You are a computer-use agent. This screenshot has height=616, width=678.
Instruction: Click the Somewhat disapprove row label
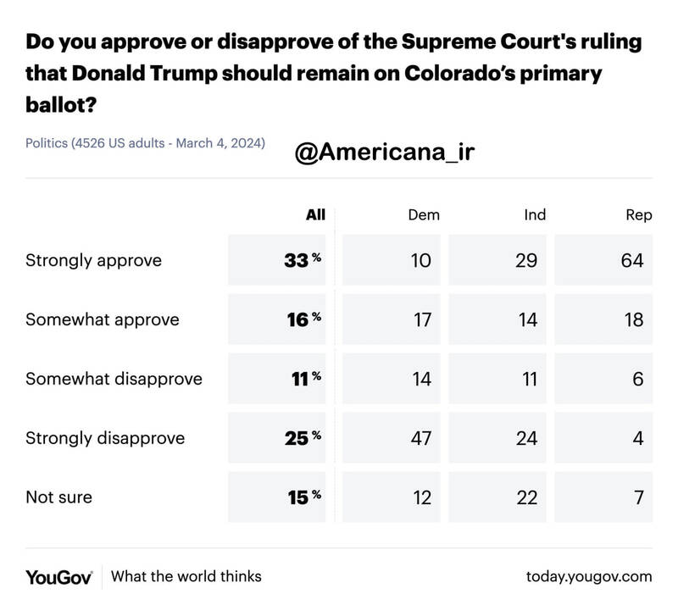(114, 379)
